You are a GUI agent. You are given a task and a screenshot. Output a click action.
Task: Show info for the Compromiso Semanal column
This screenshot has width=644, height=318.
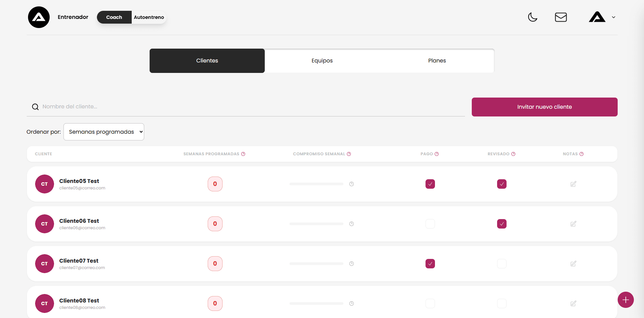tap(349, 154)
